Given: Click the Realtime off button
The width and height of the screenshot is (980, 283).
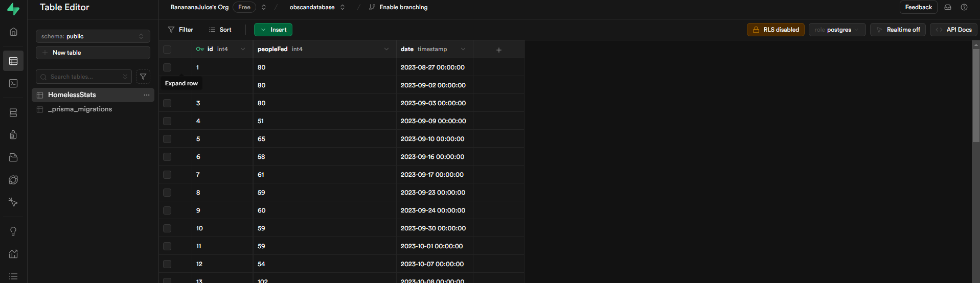Looking at the screenshot, I should pos(898,30).
